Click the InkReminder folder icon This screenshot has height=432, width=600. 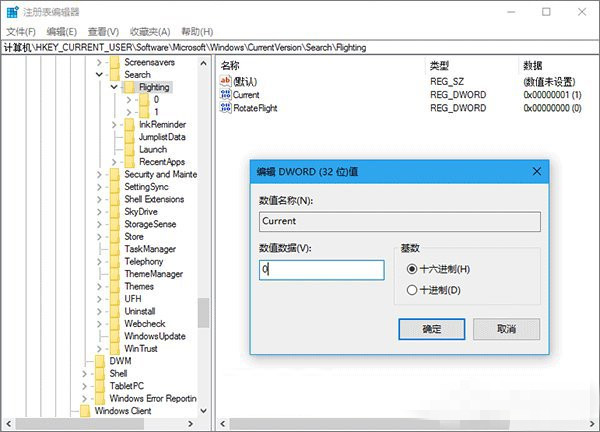pyautogui.click(x=130, y=124)
